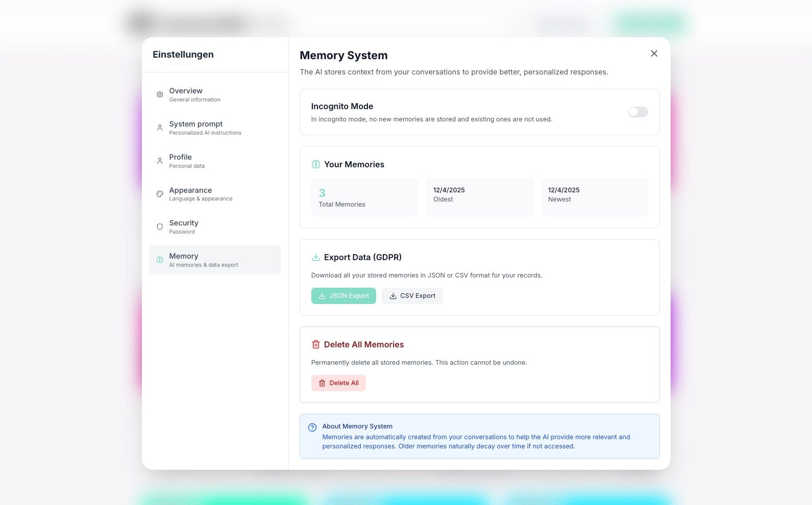Click the person icon beside Profile

pyautogui.click(x=160, y=161)
